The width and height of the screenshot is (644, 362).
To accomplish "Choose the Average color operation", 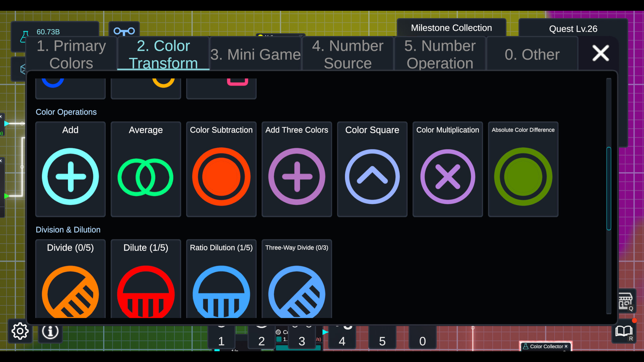I will (146, 169).
